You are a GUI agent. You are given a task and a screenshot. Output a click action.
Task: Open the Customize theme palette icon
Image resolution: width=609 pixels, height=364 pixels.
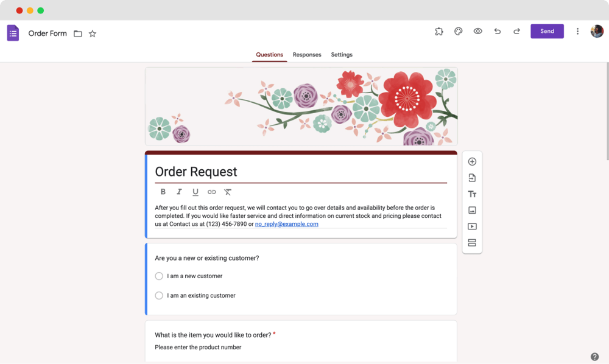click(458, 31)
